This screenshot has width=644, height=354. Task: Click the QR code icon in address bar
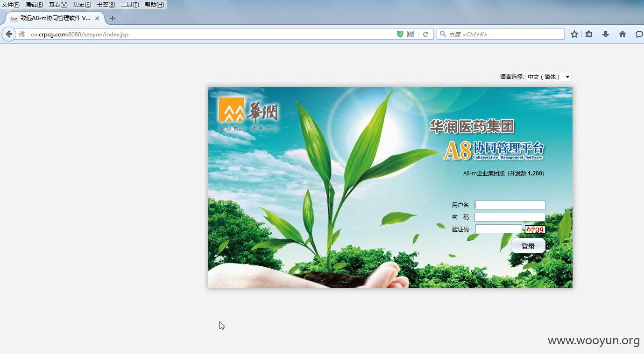click(x=410, y=34)
